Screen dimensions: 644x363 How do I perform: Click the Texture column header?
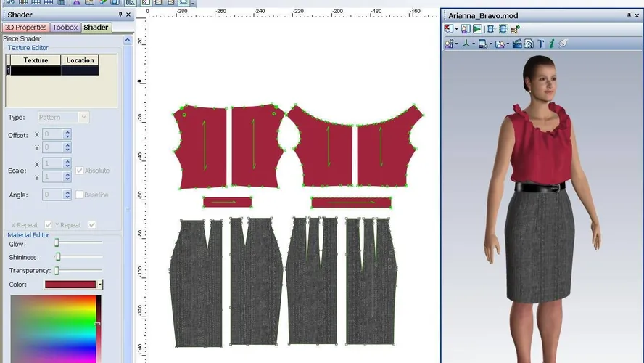click(x=36, y=60)
